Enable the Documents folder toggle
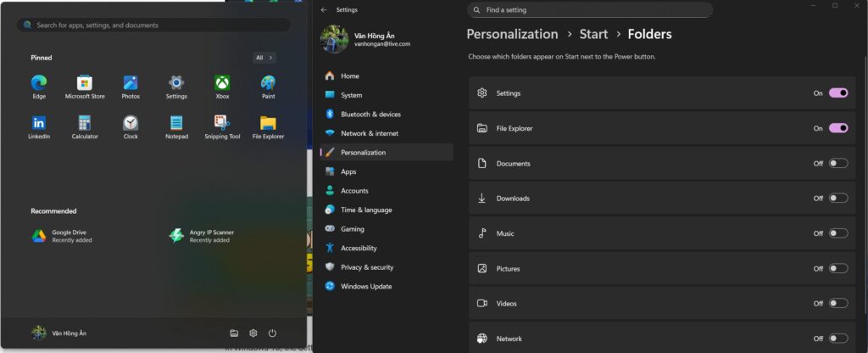 point(837,164)
